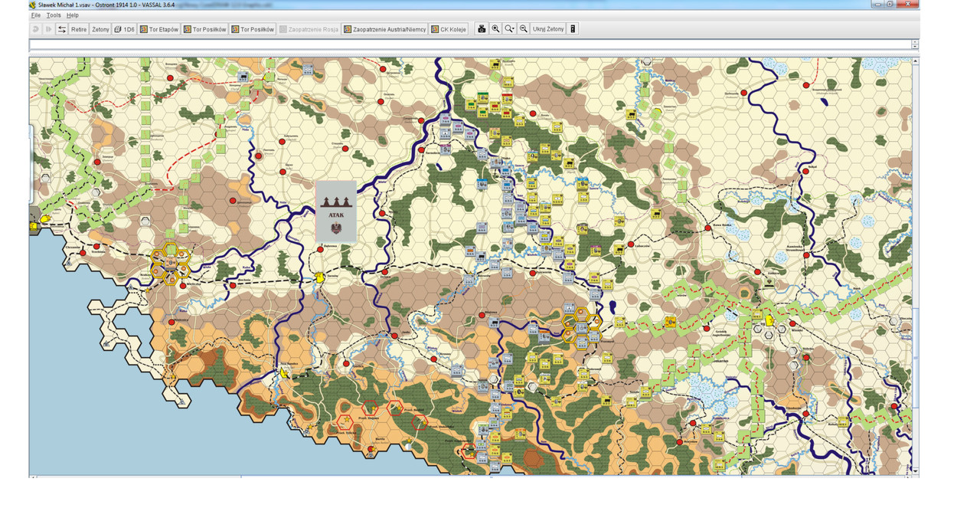Open Zaopatrzenie Austria/Niemcy window
The image size is (980, 531).
click(385, 29)
